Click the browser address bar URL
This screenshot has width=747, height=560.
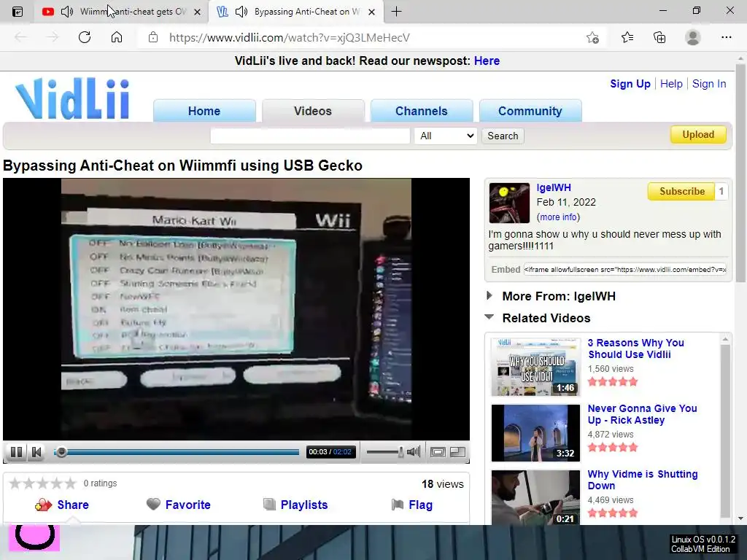(289, 37)
